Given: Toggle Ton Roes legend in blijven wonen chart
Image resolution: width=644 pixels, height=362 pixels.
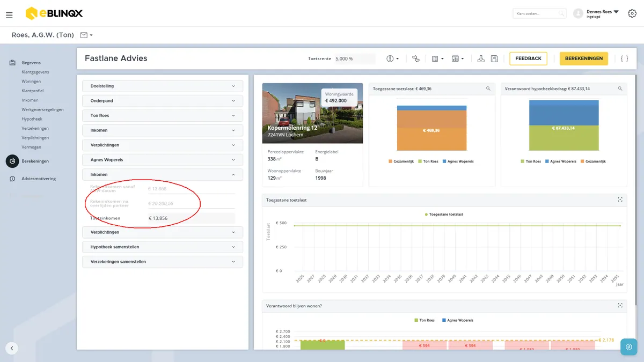Looking at the screenshot, I should pyautogui.click(x=425, y=320).
